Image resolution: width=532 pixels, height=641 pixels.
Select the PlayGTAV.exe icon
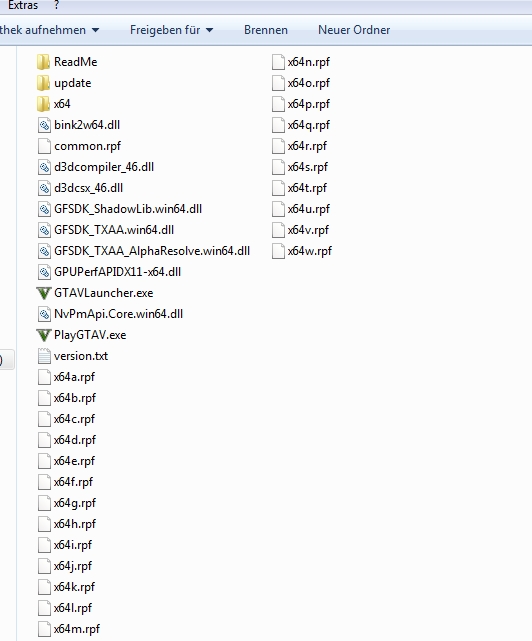(x=44, y=335)
